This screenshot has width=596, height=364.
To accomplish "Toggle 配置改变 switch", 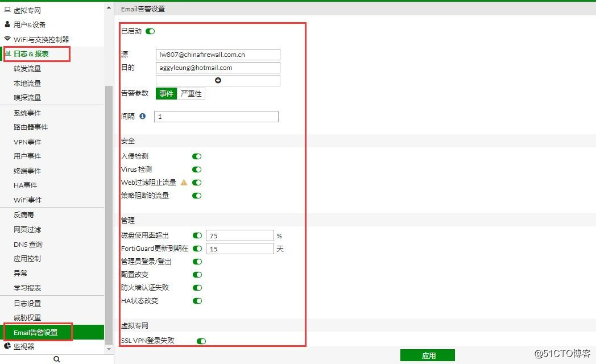I will [197, 275].
